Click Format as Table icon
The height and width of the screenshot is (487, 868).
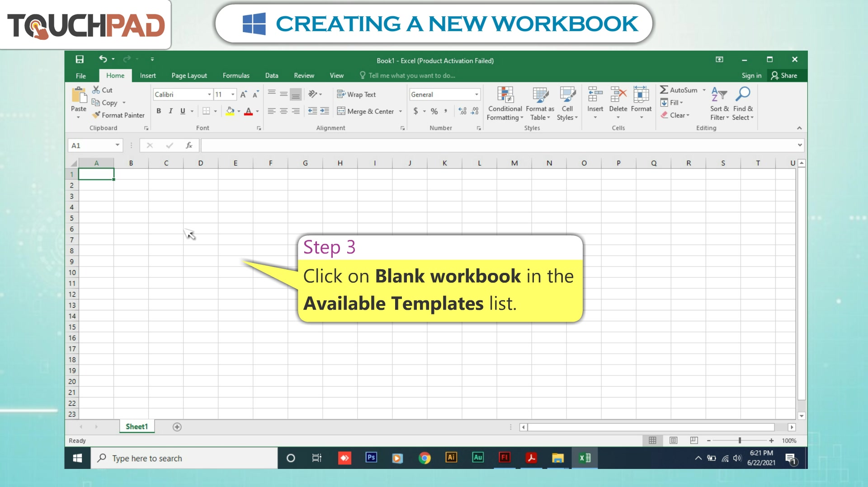coord(540,94)
